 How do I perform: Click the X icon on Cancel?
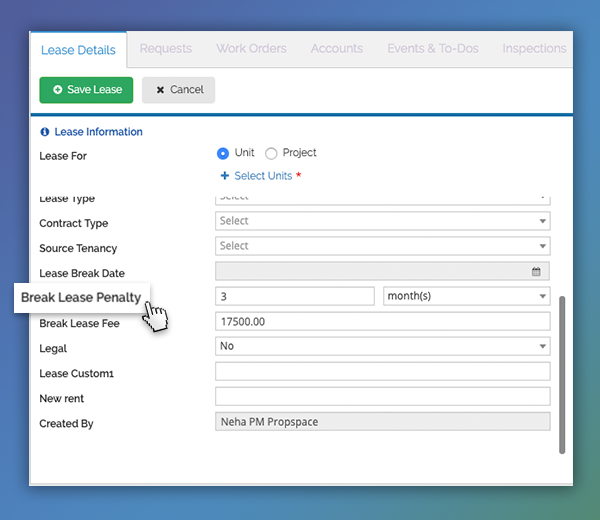click(x=160, y=90)
